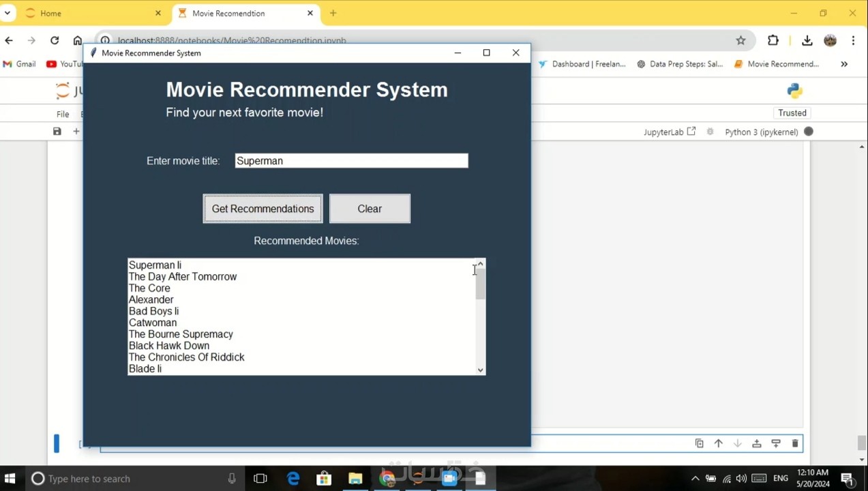Open the JupyterLab link

670,132
